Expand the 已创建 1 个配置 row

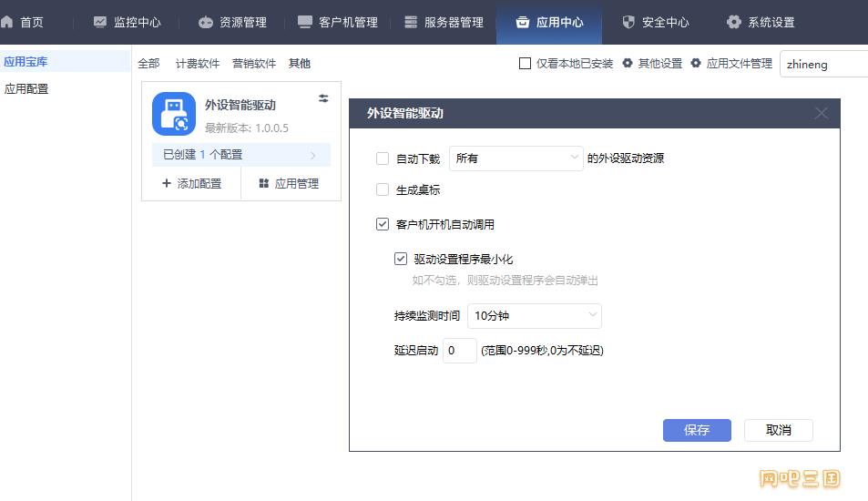[x=240, y=155]
